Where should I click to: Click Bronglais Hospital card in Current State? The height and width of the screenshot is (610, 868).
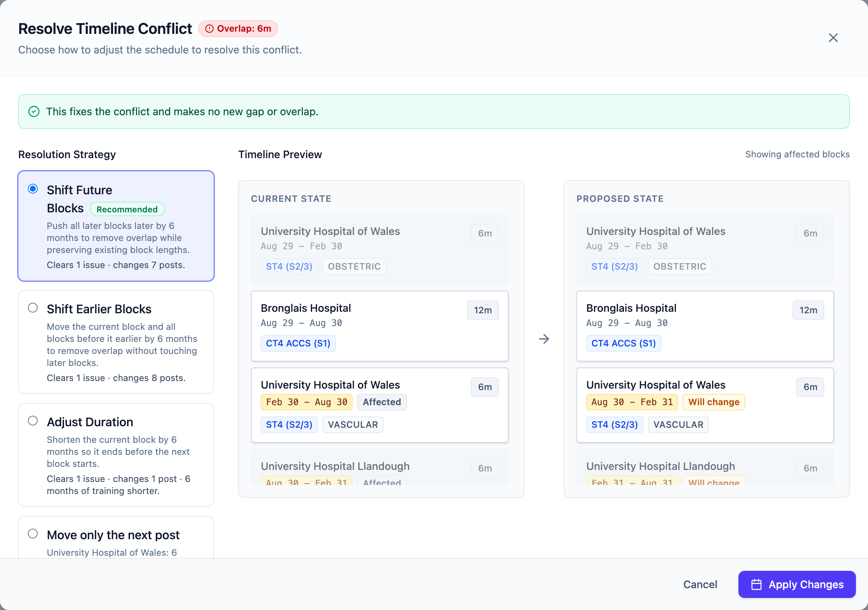tap(379, 326)
